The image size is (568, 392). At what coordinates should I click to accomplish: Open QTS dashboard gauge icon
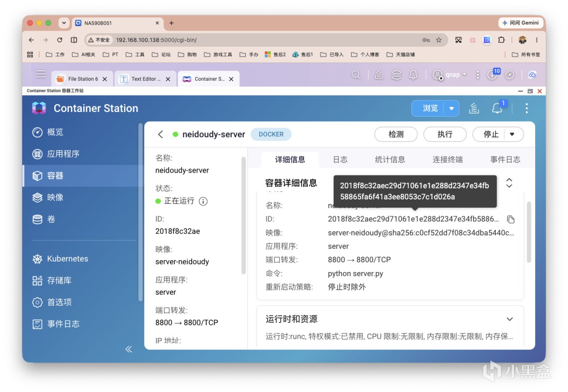[x=509, y=75]
